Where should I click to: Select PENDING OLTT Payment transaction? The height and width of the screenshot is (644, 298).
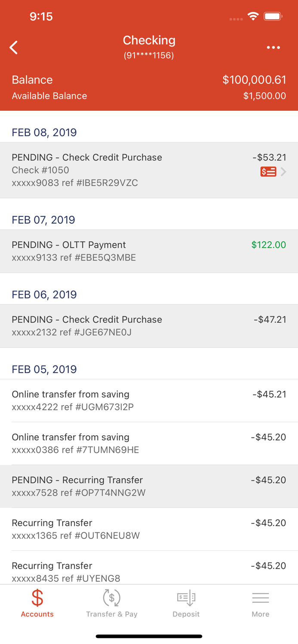tap(149, 251)
